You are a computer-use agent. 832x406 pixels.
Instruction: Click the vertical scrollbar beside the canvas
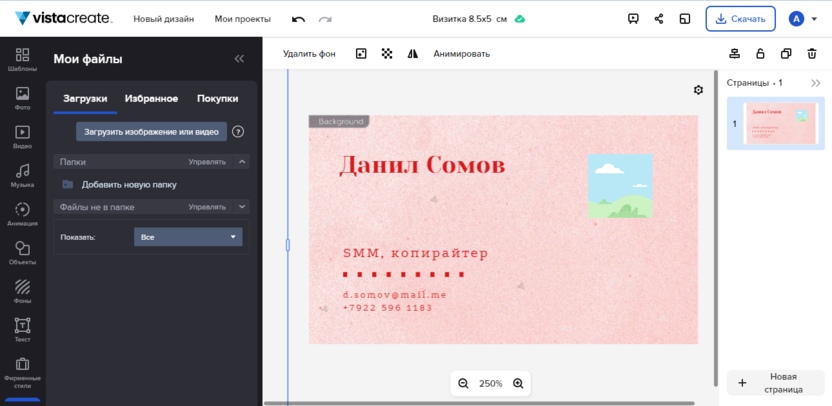pos(716,228)
